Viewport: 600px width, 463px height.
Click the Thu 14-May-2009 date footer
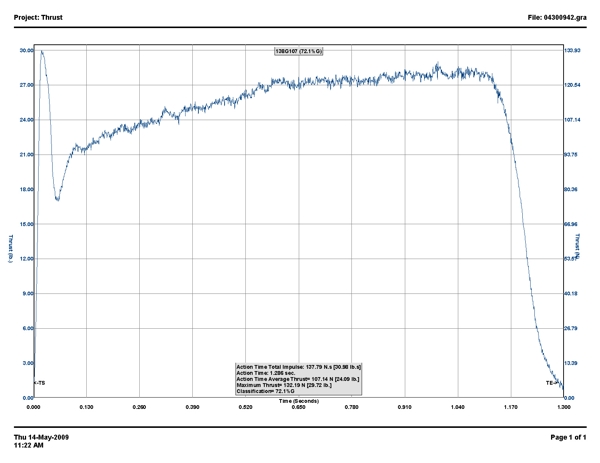pos(41,438)
